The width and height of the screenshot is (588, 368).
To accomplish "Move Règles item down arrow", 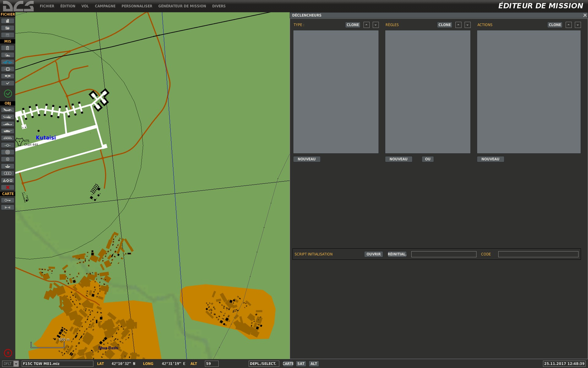I will pos(468,25).
